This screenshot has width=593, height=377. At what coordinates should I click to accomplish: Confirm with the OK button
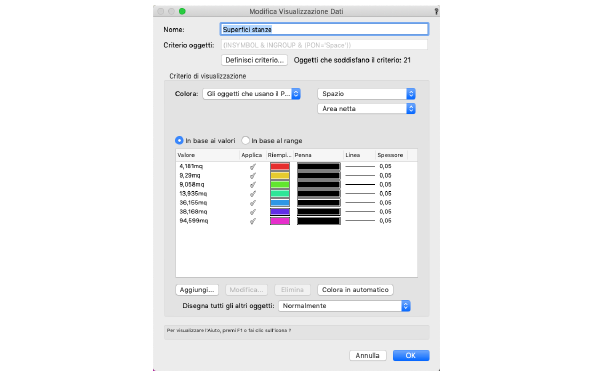(411, 355)
